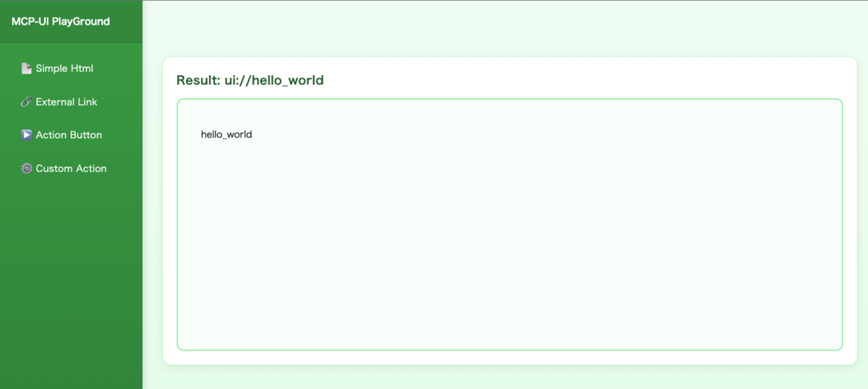Click the PlayGround word in the sidebar header
The width and height of the screenshot is (868, 389).
(81, 22)
